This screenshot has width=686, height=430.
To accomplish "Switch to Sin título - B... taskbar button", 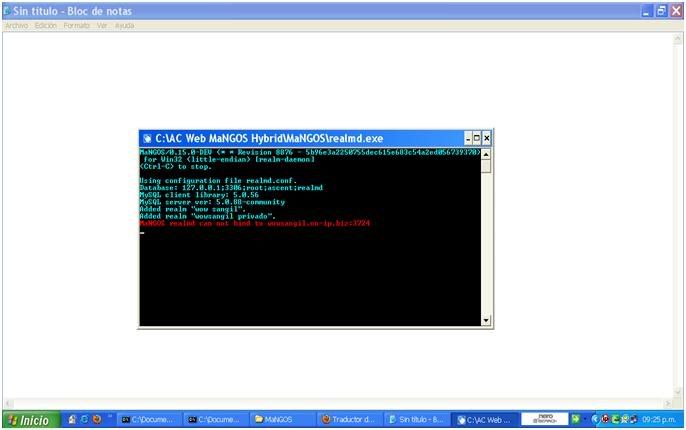I will (x=417, y=420).
